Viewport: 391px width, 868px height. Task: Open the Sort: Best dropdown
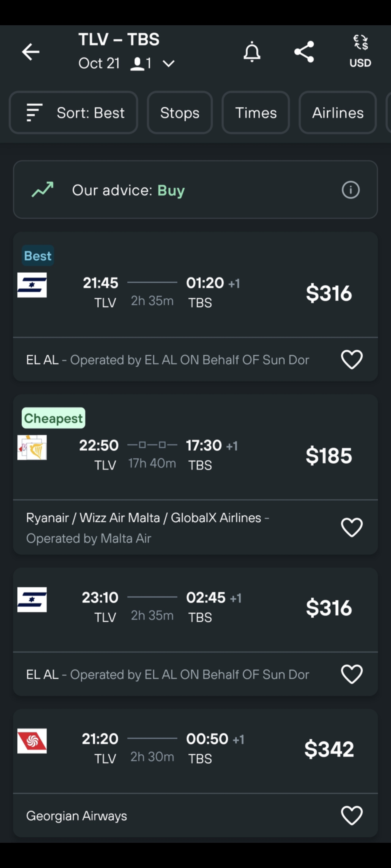[74, 113]
